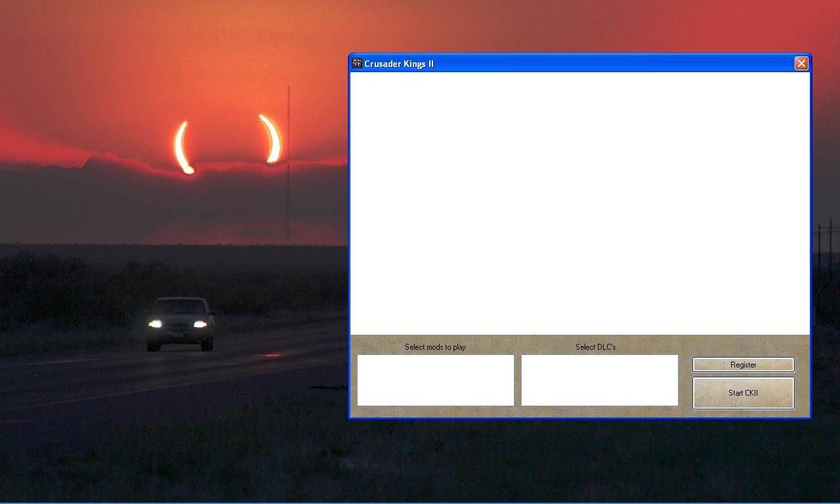
Task: Click the "Select mods to play" label
Action: 435,347
